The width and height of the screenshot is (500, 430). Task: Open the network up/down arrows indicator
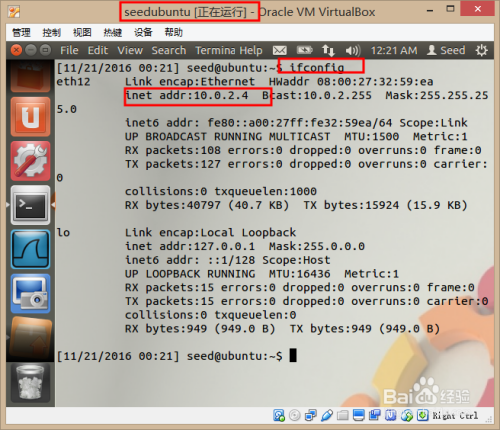(328, 50)
